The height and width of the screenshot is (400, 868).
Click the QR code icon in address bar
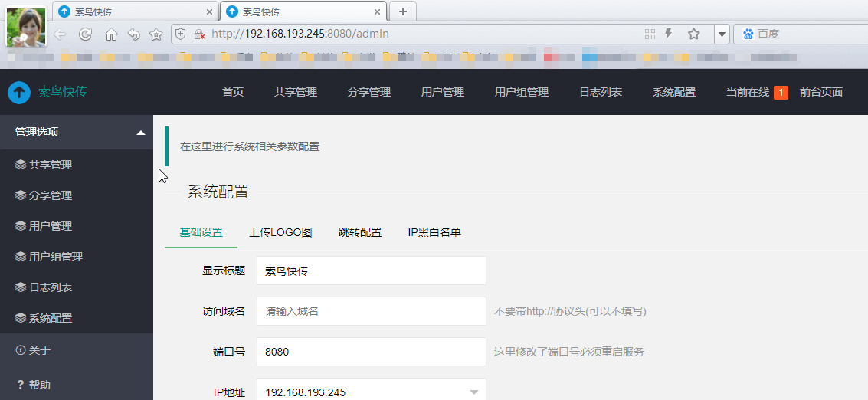click(650, 34)
